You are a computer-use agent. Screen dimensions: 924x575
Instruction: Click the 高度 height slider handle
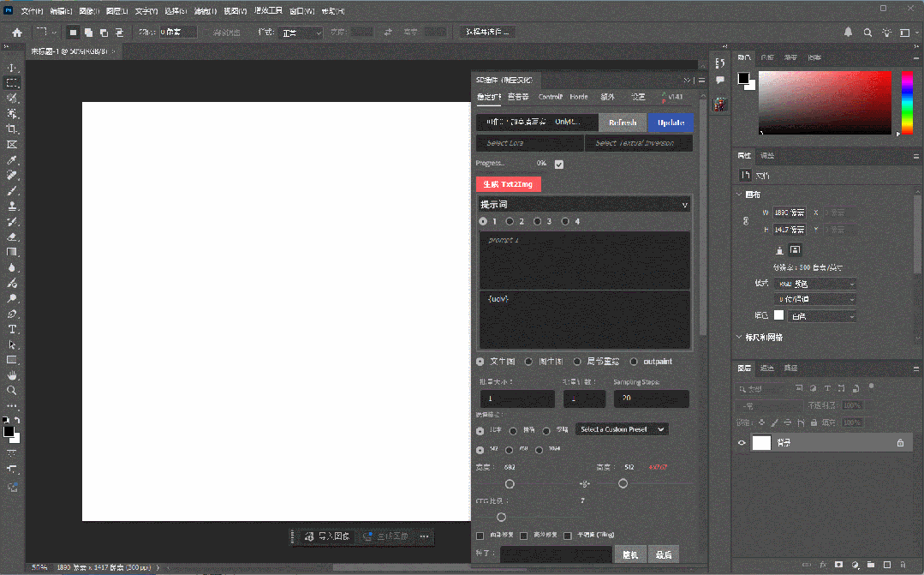pyautogui.click(x=623, y=483)
